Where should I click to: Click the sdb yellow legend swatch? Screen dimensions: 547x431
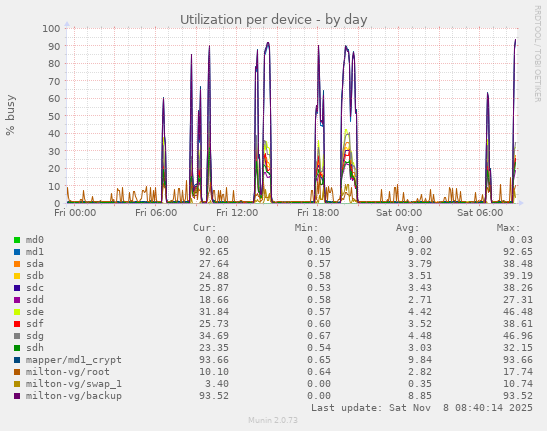click(17, 276)
